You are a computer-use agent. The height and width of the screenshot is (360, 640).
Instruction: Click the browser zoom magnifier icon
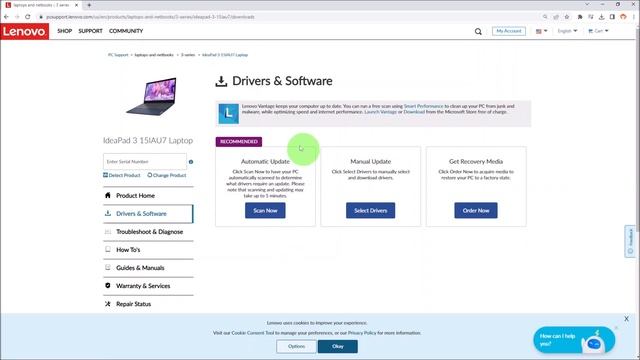click(x=545, y=17)
